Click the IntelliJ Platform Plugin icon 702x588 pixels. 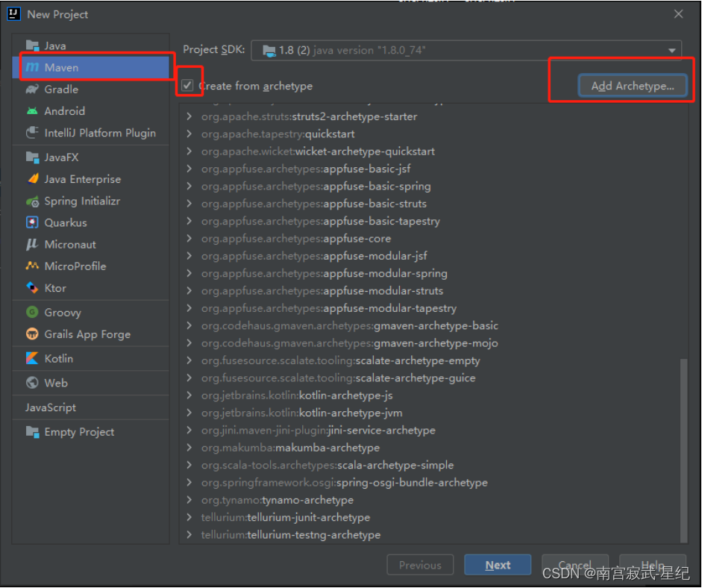coord(32,133)
